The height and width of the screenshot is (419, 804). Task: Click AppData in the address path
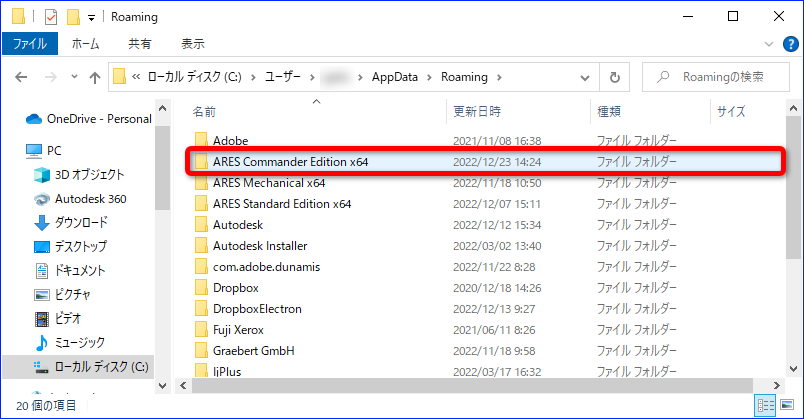[x=394, y=77]
